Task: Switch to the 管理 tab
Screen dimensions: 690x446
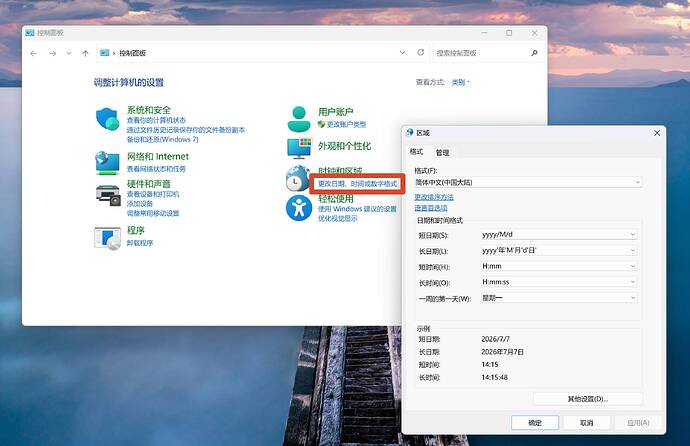Action: pyautogui.click(x=443, y=152)
